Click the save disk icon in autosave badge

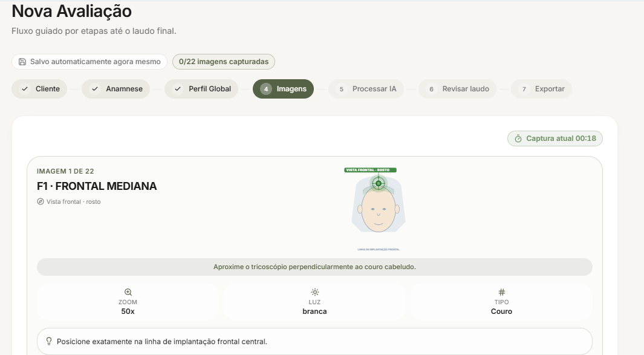tap(22, 62)
